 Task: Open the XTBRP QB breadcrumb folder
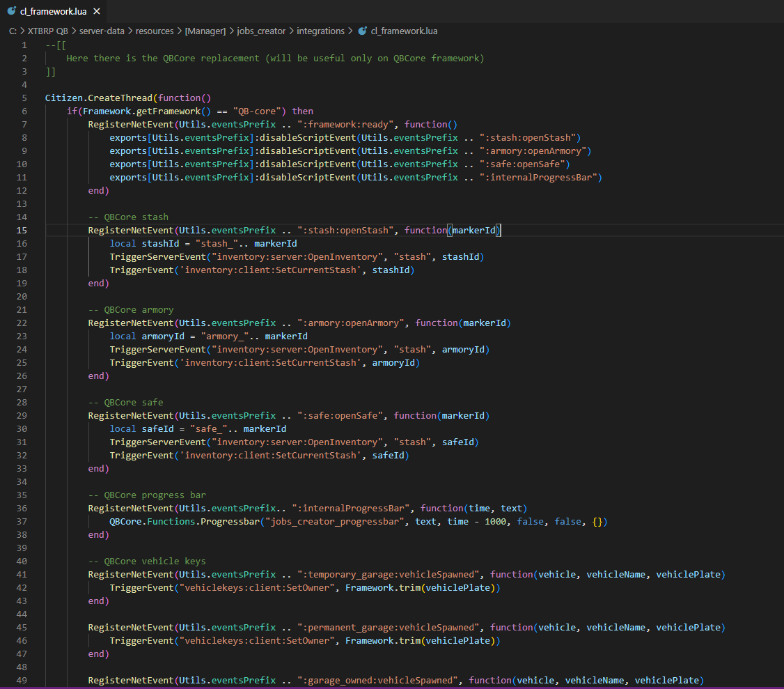(x=47, y=31)
